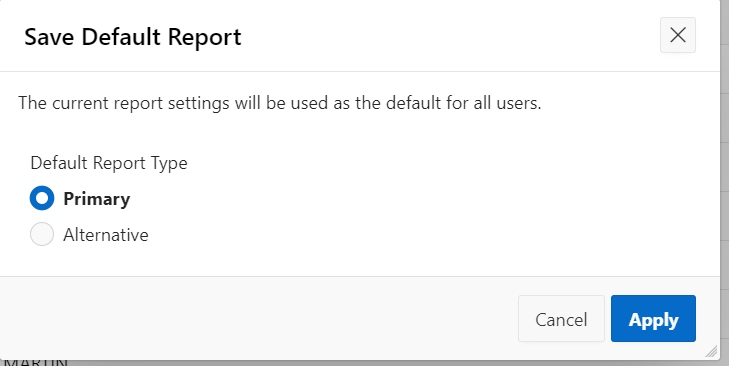Click the Save Default Report title
Viewport: 729px width, 366px height.
click(x=133, y=37)
